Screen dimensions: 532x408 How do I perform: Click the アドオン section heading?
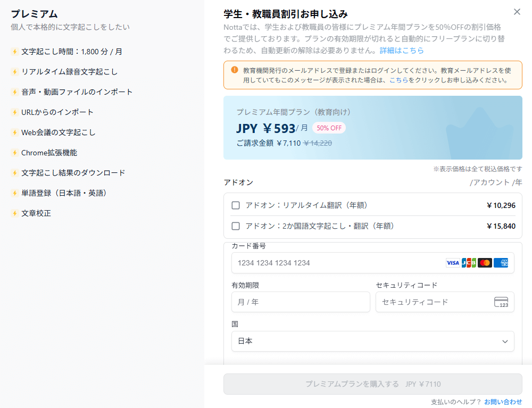point(238,182)
